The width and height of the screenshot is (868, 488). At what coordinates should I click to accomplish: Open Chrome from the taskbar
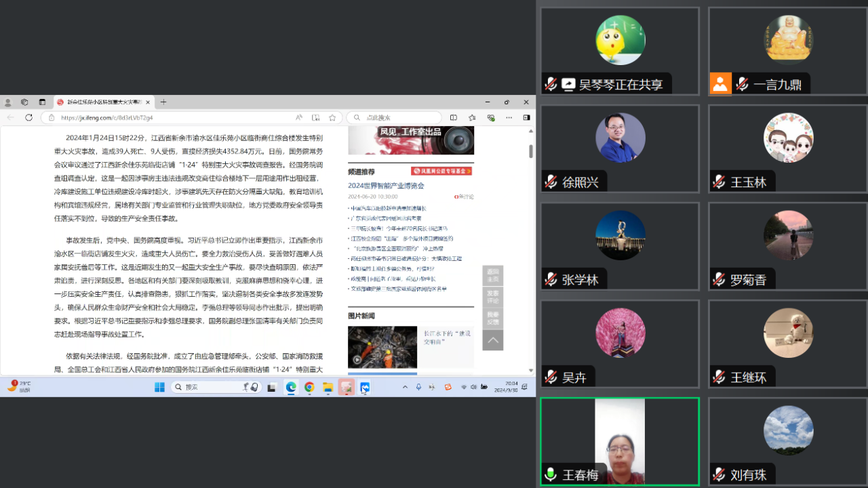309,387
